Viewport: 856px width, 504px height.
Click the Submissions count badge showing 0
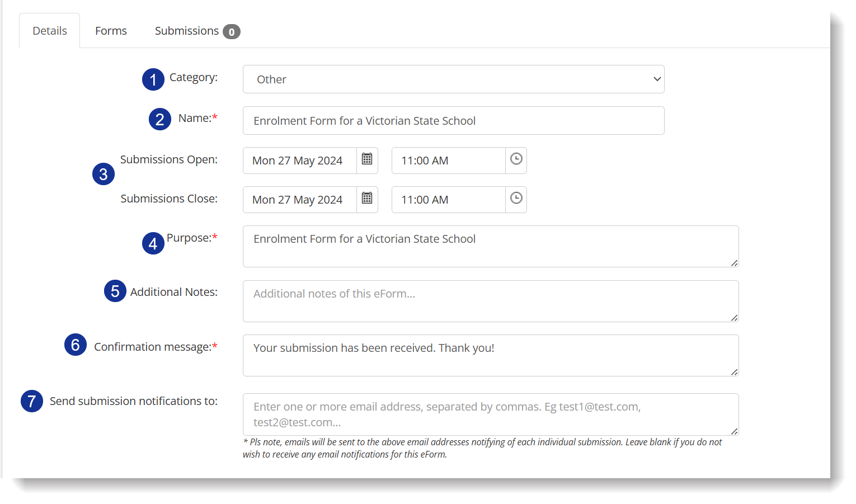pyautogui.click(x=232, y=32)
